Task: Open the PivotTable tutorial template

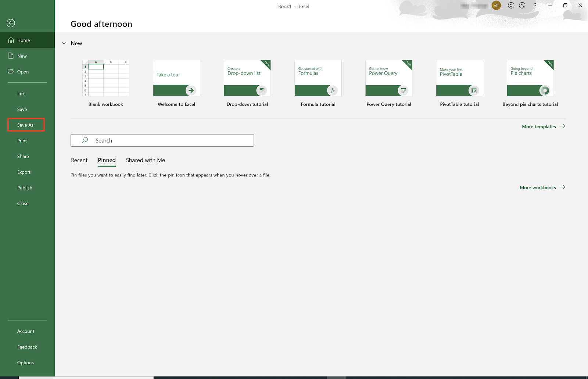Action: (459, 78)
